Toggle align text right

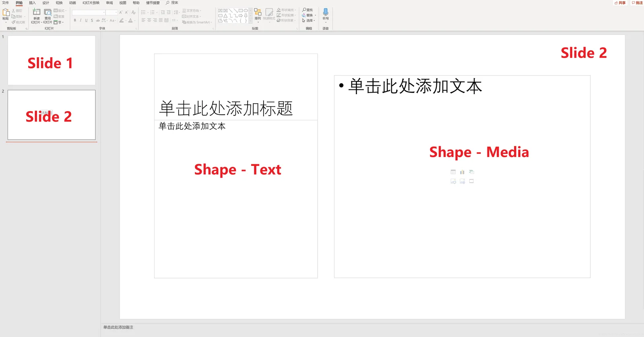tap(155, 20)
